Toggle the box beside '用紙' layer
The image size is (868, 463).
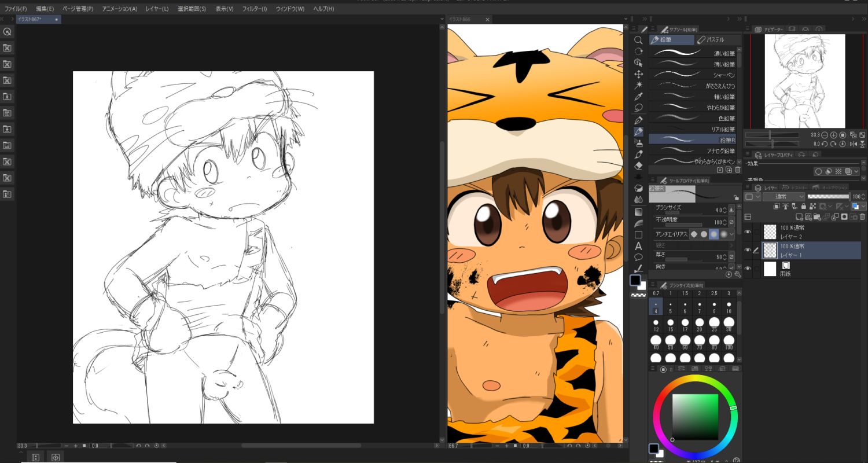click(x=756, y=269)
